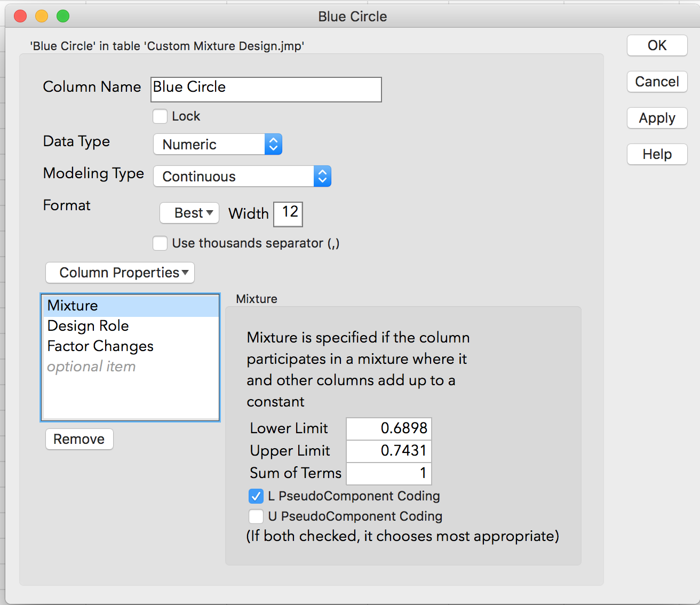Edit the Width value

tap(288, 214)
